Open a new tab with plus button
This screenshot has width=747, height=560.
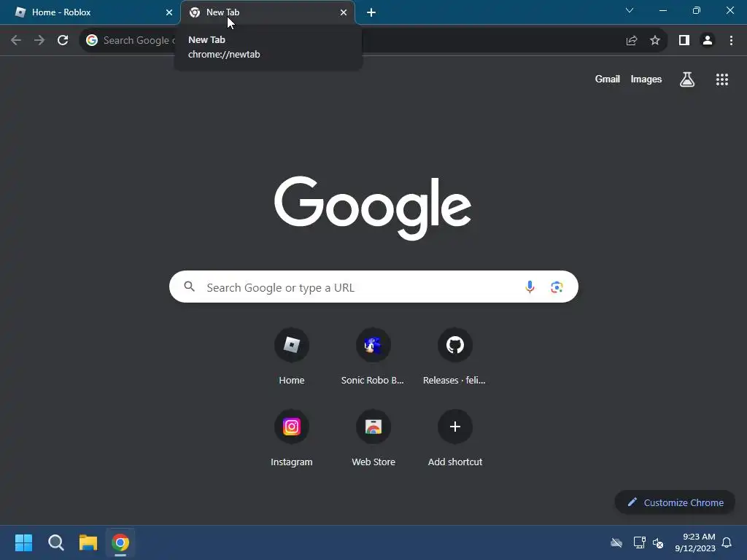(371, 12)
